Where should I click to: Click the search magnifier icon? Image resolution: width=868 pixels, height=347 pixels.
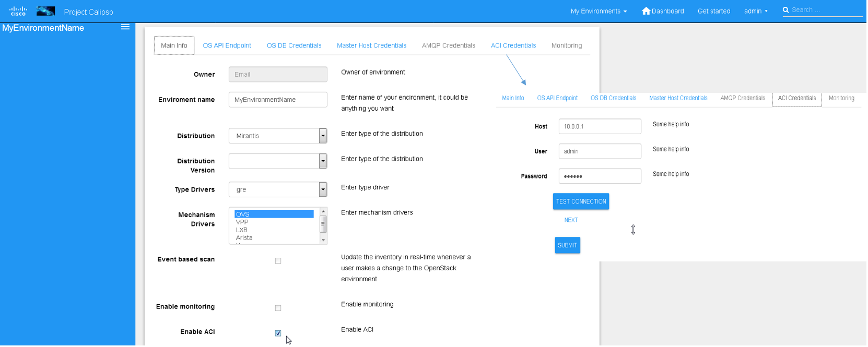785,10
